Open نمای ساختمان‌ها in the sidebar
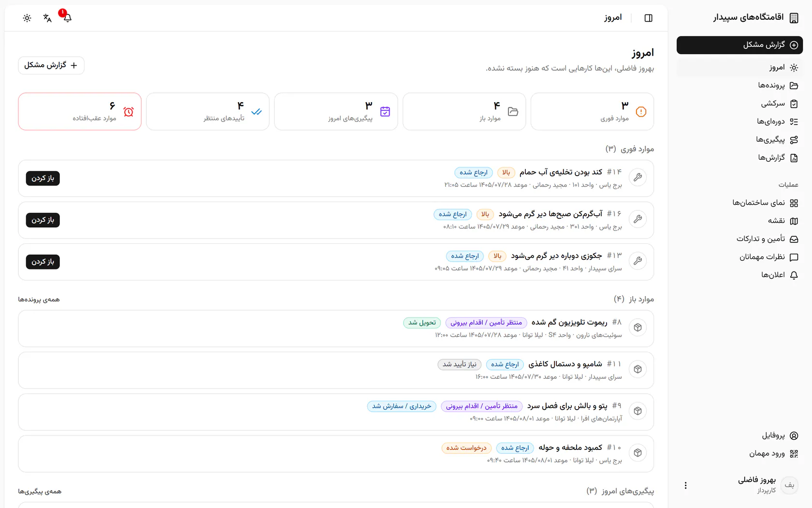This screenshot has width=812, height=508. pos(739,203)
